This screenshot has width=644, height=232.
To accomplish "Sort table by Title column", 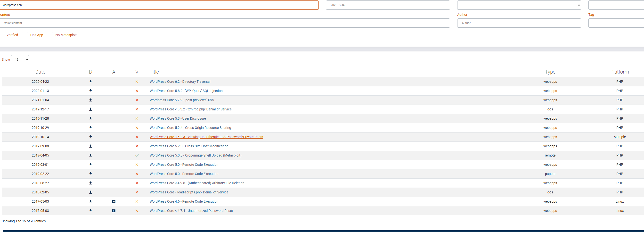I will (154, 72).
